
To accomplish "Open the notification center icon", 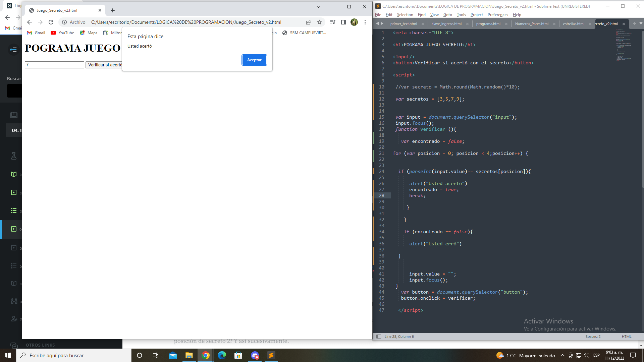I will point(633,355).
